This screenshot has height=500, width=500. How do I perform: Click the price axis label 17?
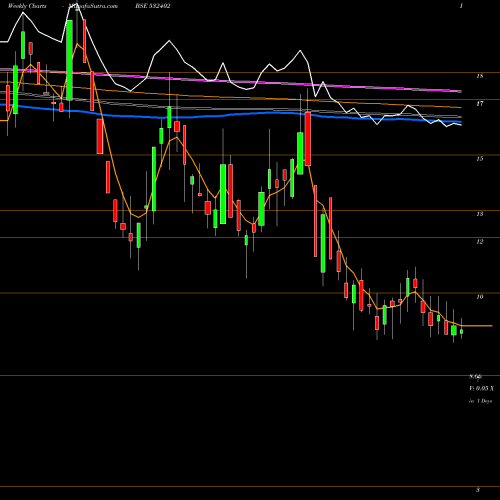pos(480,104)
